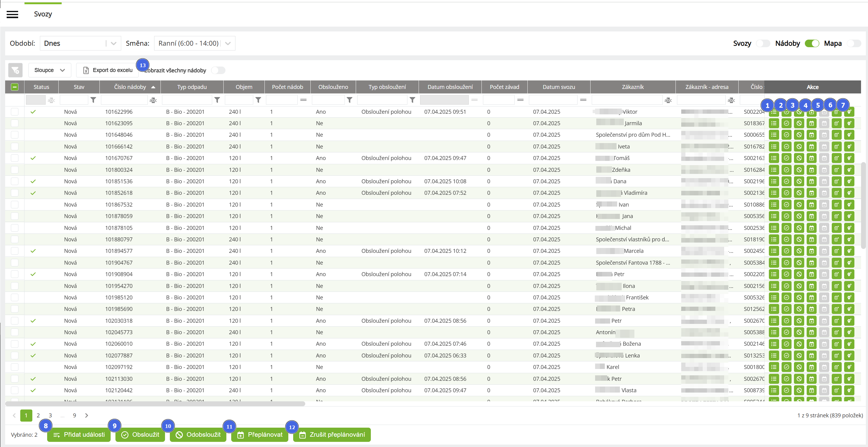Turn on the Mapa toggle
This screenshot has height=447, width=868.
tap(853, 44)
